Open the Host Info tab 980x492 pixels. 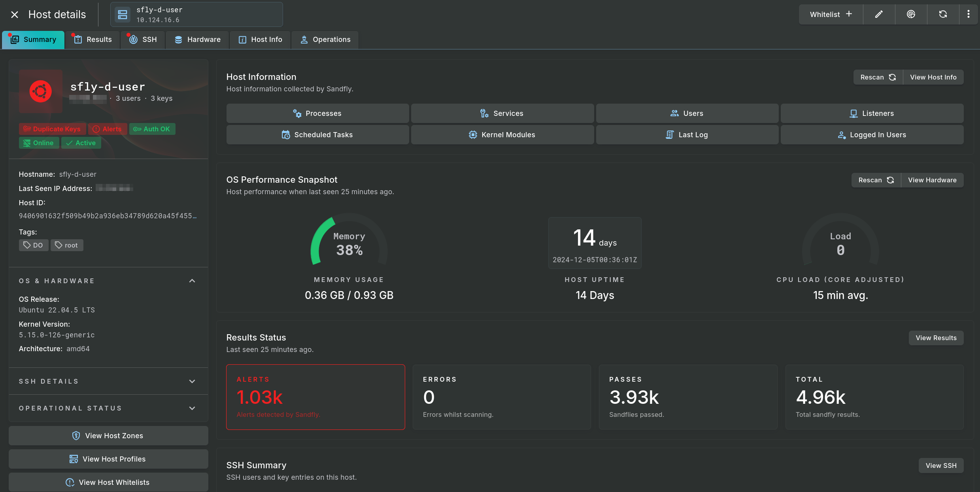click(260, 40)
